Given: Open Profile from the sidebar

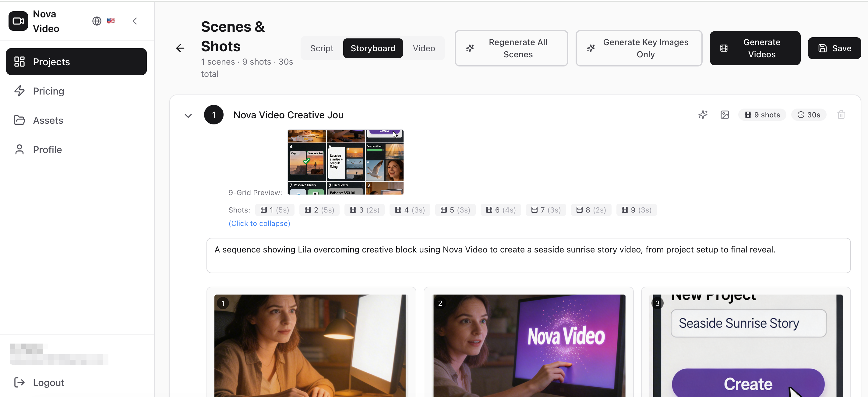Looking at the screenshot, I should click(x=47, y=150).
